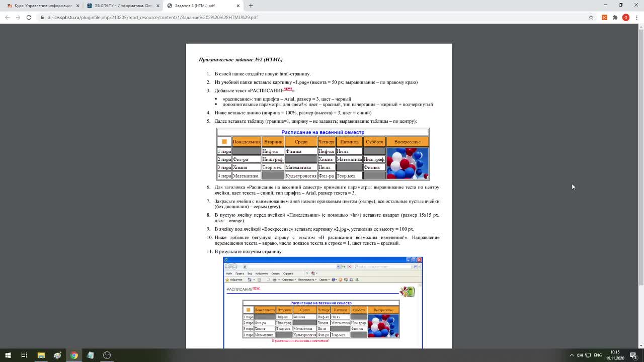Click the orange square in the table corner

coord(224,142)
